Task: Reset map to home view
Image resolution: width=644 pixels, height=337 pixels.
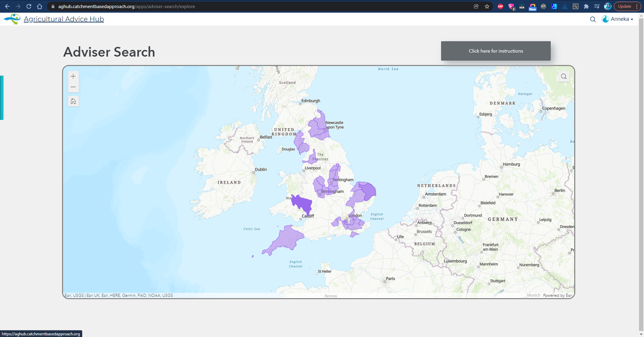Action: click(73, 101)
